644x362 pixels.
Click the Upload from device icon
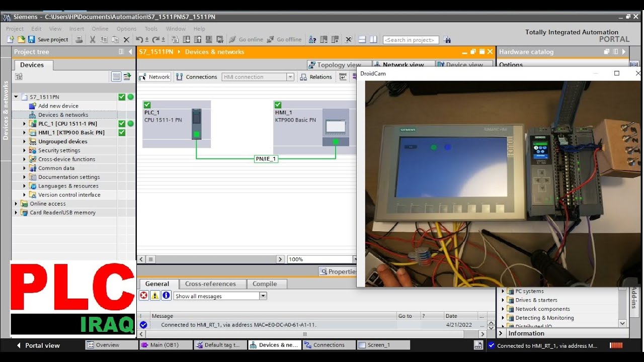tap(198, 39)
